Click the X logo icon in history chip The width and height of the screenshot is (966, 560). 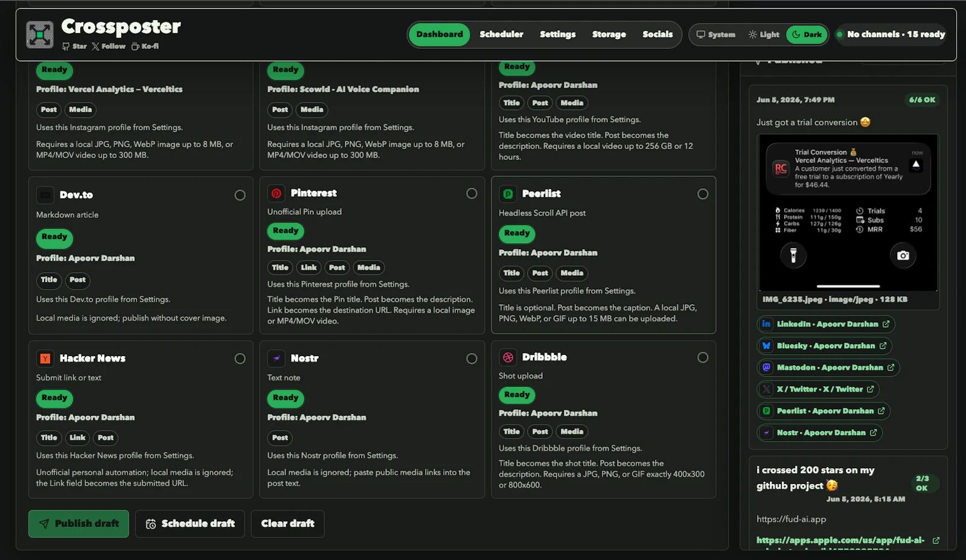766,389
